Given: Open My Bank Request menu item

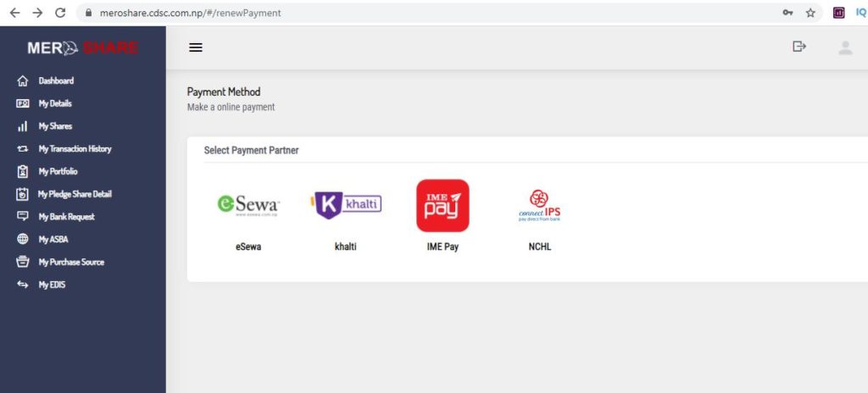Looking at the screenshot, I should click(66, 217).
